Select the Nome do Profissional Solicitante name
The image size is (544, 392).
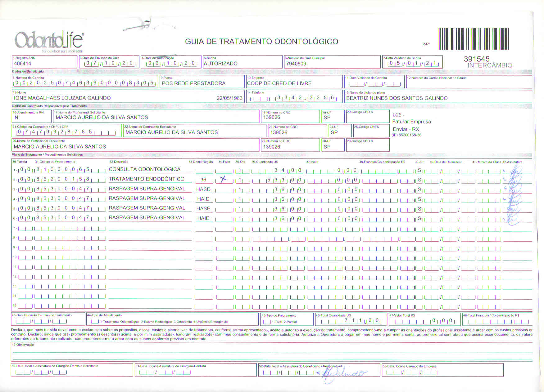pyautogui.click(x=102, y=118)
